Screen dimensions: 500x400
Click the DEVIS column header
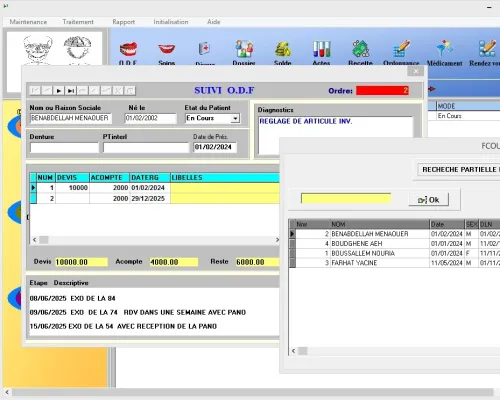click(x=72, y=178)
